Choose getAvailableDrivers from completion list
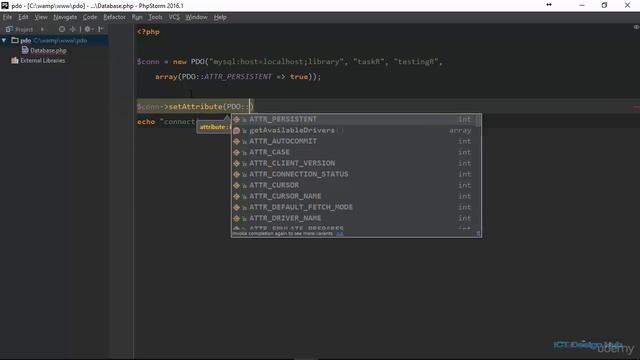 point(353,130)
